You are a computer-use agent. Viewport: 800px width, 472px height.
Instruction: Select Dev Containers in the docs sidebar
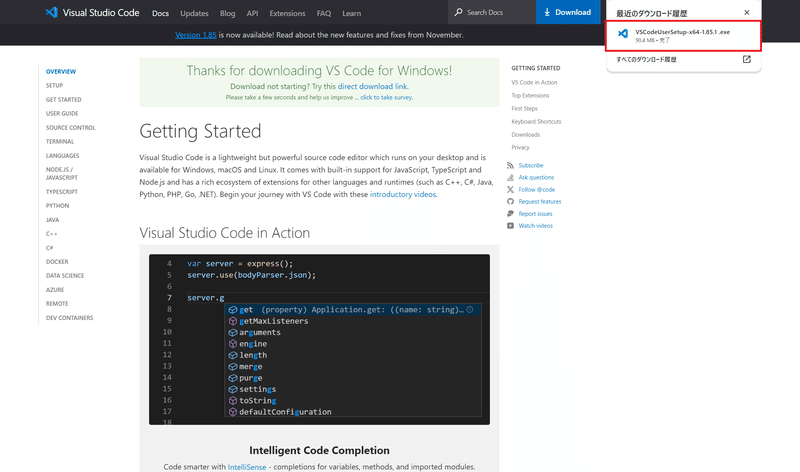tap(70, 318)
